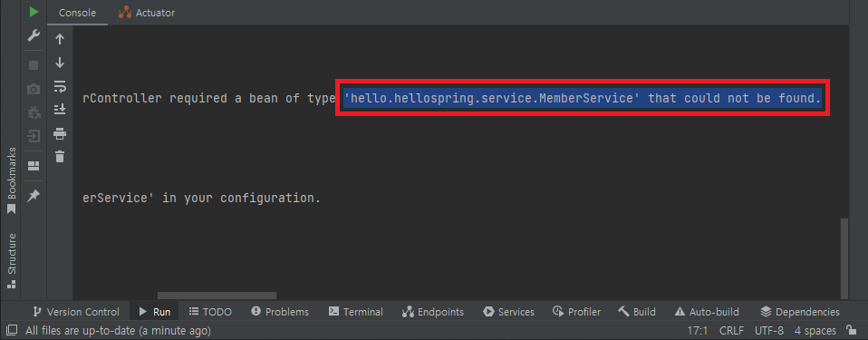Click the 'All files are up-to-date' status message

click(118, 331)
